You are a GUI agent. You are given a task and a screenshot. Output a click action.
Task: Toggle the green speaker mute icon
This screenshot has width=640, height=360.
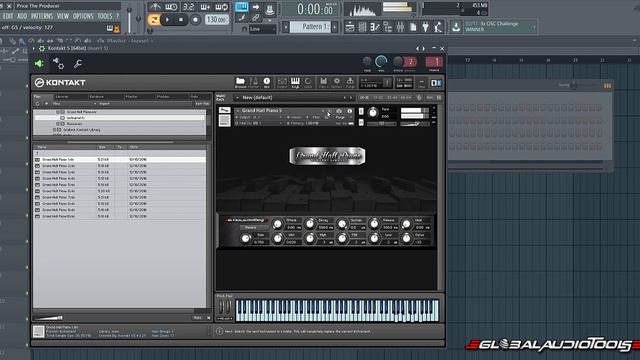(x=39, y=64)
